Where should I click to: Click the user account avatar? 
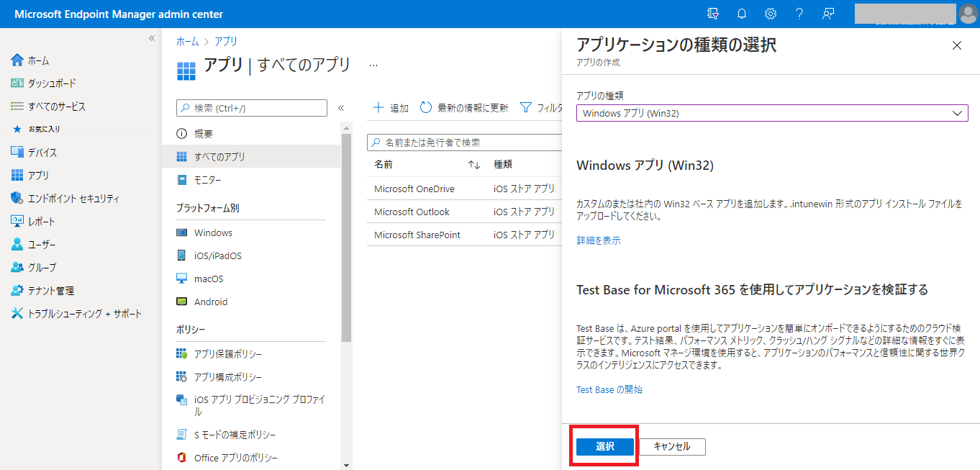[968, 14]
